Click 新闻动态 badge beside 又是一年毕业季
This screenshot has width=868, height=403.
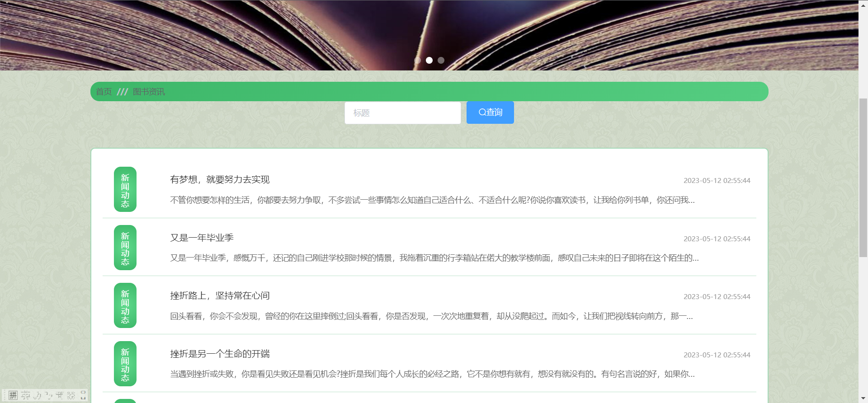tap(125, 248)
